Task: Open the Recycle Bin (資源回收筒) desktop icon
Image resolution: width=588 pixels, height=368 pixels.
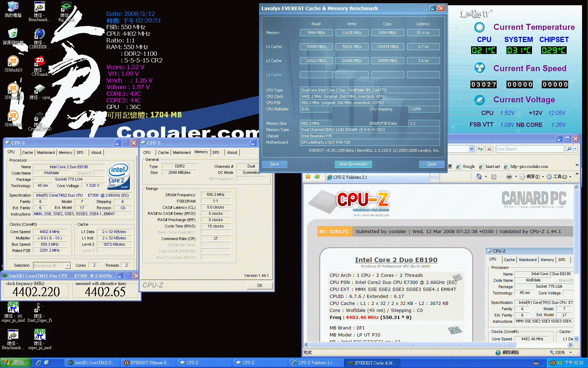Action: [13, 36]
